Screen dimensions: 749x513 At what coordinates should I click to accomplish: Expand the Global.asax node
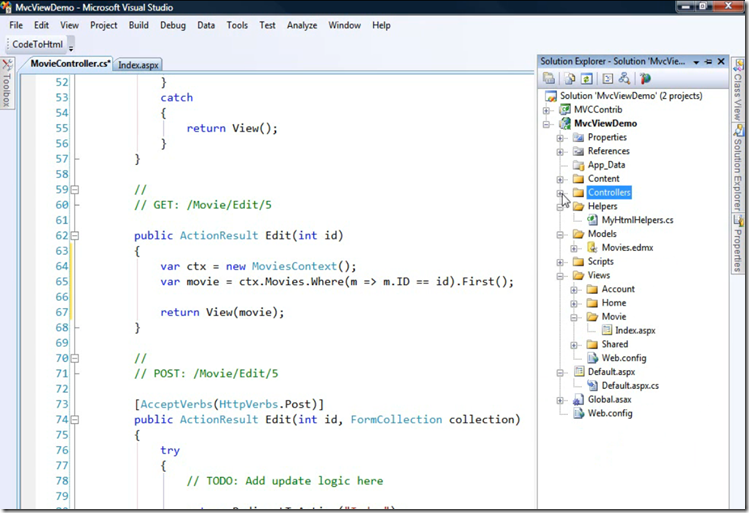click(x=560, y=400)
